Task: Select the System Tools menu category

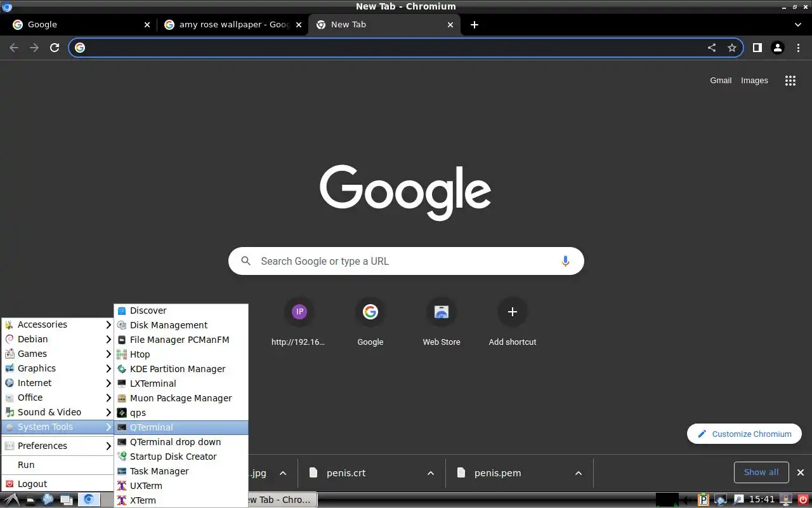Action: [x=58, y=427]
